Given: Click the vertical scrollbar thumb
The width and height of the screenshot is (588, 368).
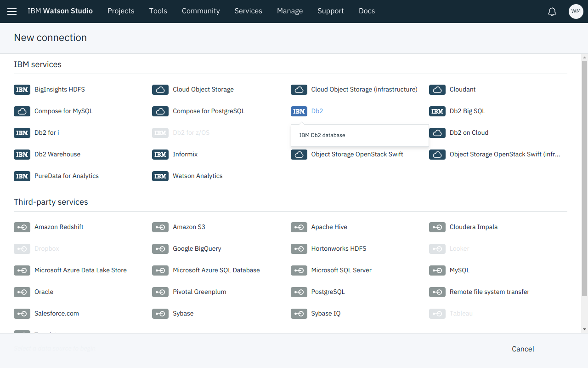Looking at the screenshot, I should point(584,178).
